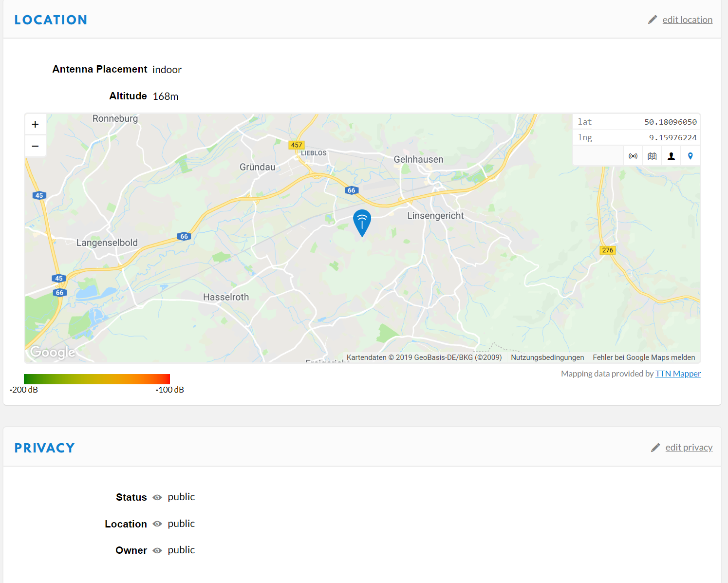728x583 pixels.
Task: Click the Google logo on the map
Action: coord(53,352)
